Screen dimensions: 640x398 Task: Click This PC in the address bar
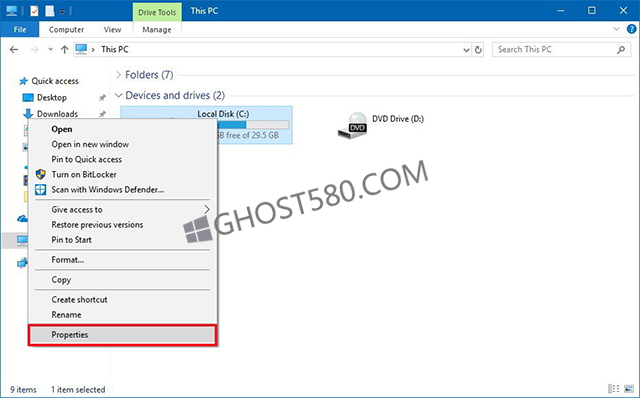(115, 49)
